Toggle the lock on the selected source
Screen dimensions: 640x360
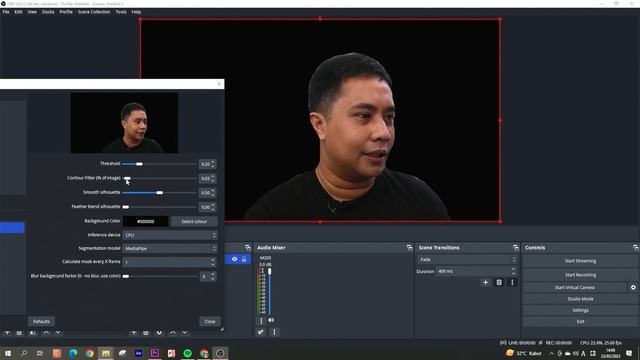click(x=244, y=259)
